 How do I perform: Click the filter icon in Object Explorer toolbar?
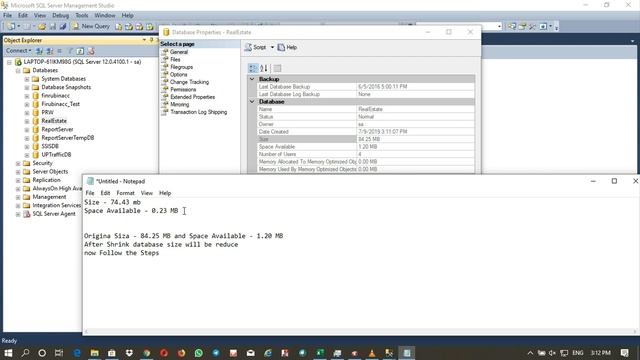[70, 51]
